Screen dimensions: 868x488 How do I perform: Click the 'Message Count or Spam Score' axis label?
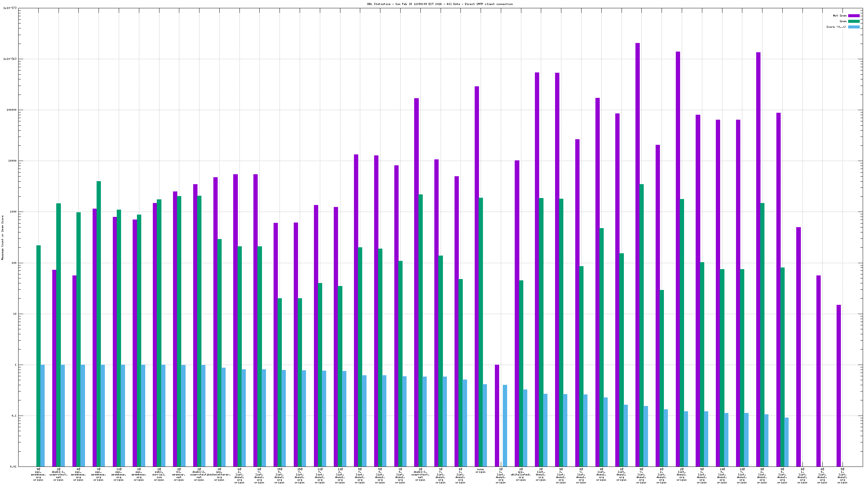3,238
